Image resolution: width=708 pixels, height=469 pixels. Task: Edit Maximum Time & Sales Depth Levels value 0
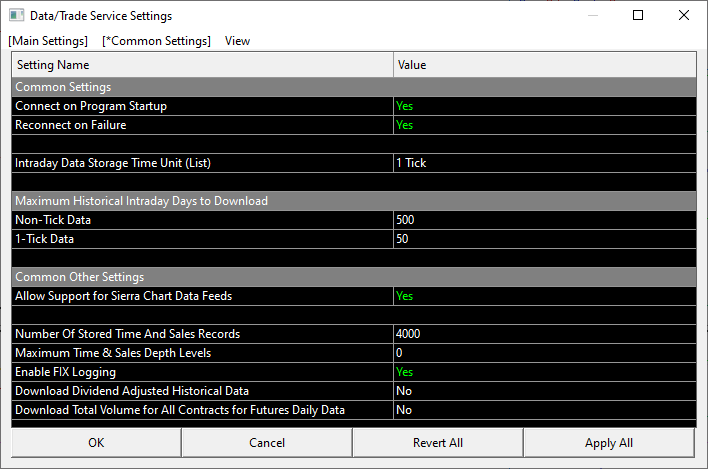[x=545, y=353]
